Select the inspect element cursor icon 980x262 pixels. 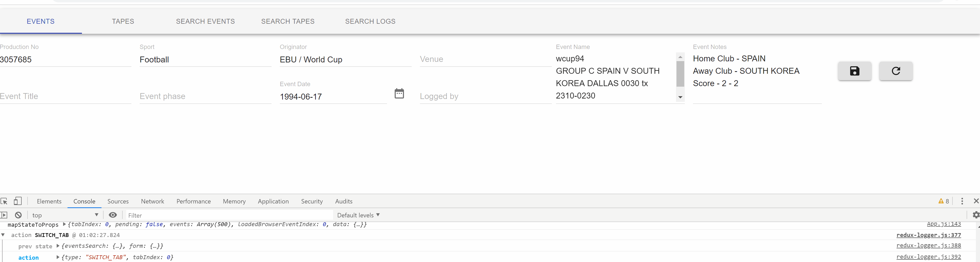click(x=5, y=201)
